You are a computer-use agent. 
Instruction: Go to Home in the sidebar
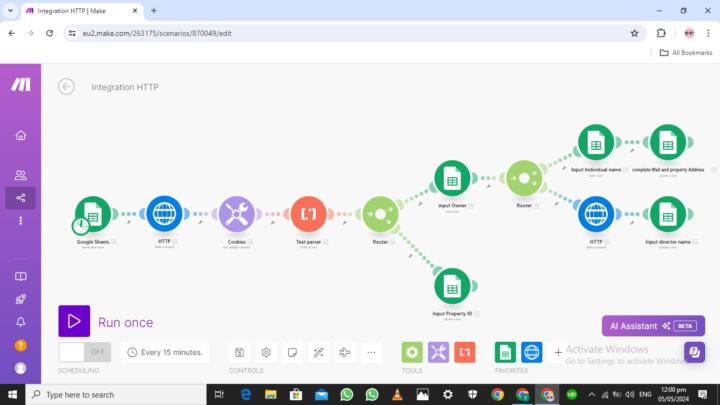[21, 135]
